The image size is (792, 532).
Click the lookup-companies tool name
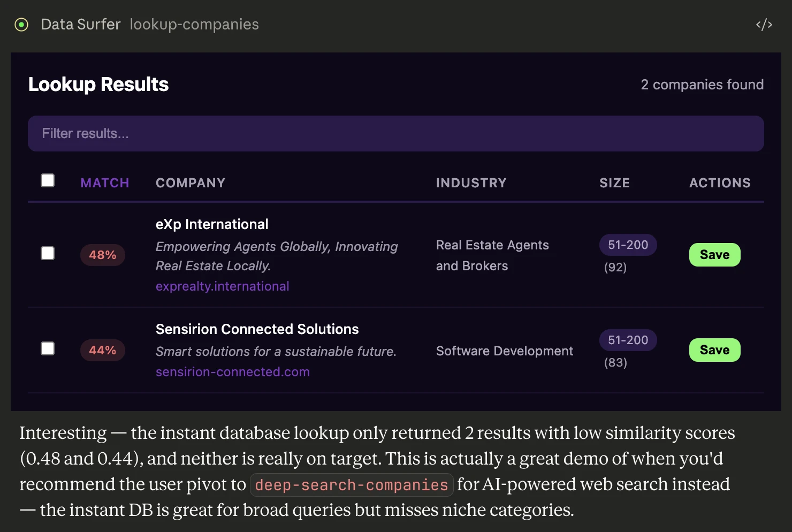(x=194, y=25)
